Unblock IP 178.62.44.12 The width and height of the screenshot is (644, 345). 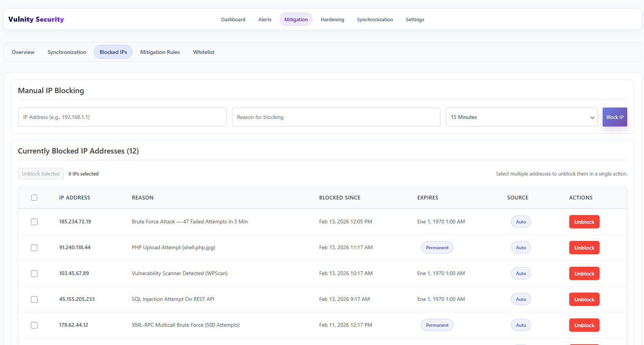pos(584,325)
